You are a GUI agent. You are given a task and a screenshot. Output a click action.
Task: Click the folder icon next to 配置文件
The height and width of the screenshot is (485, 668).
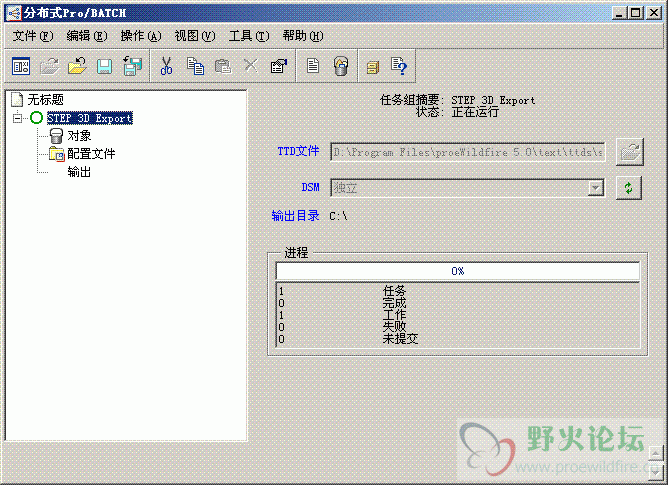click(57, 154)
